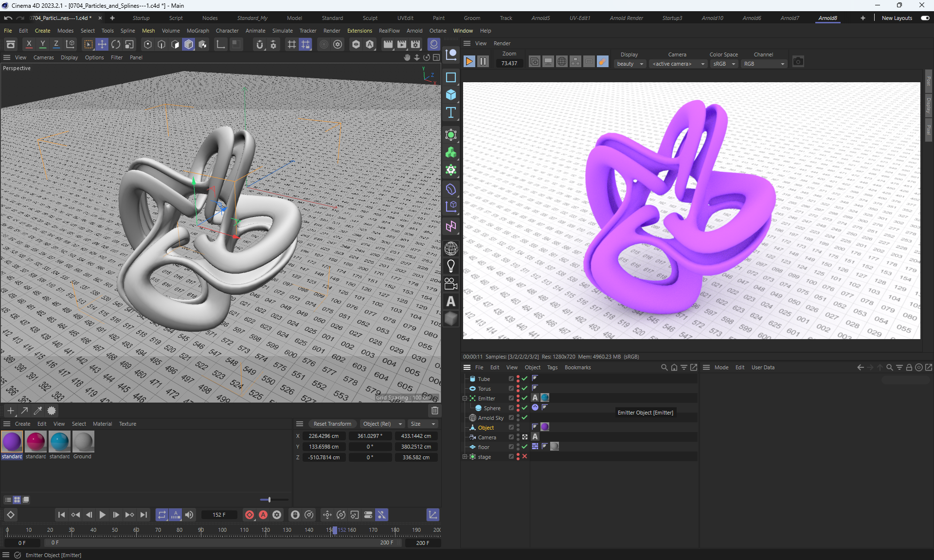Open the active camera dropdown
Viewport: 934px width, 560px height.
(678, 64)
